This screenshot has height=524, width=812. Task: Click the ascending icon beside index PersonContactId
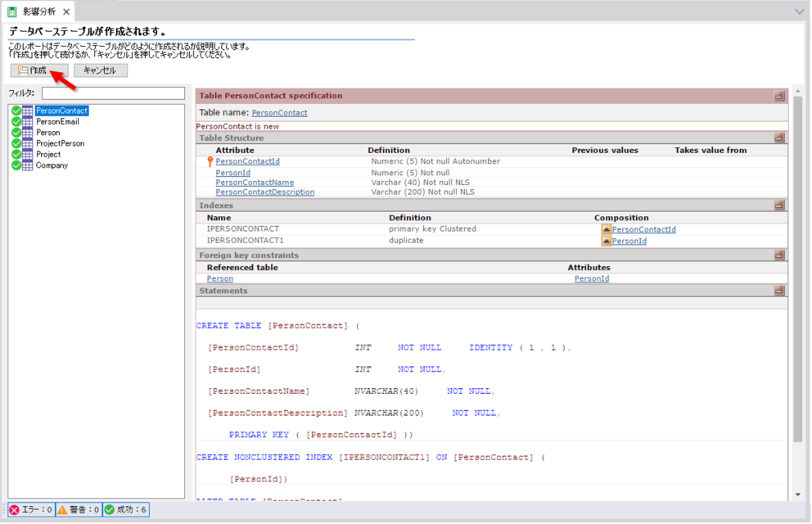point(606,229)
